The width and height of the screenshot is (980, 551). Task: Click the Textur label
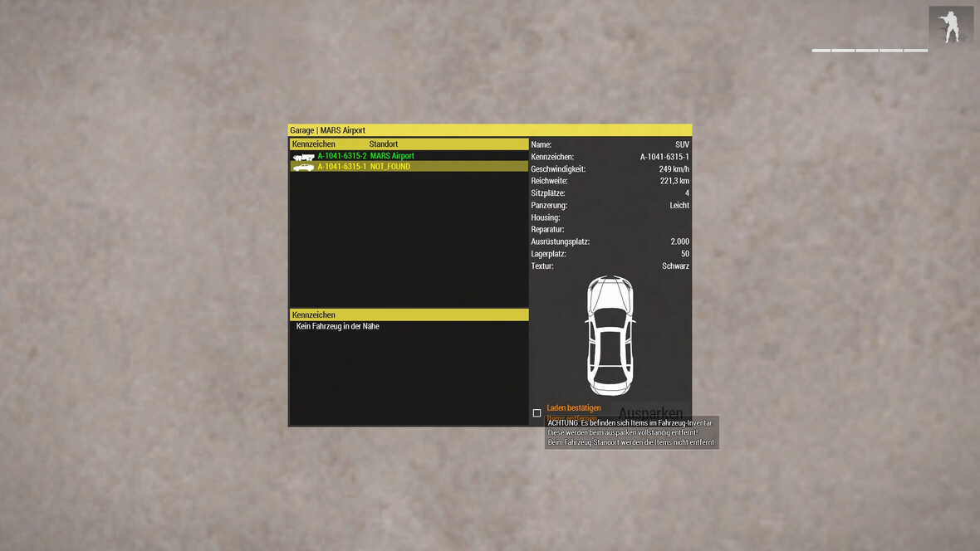click(541, 266)
